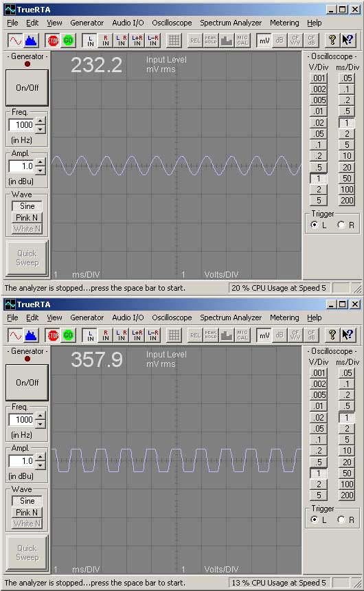Set ms/Div to 200 in bottom window
The width and height of the screenshot is (364, 591).
[x=347, y=495]
